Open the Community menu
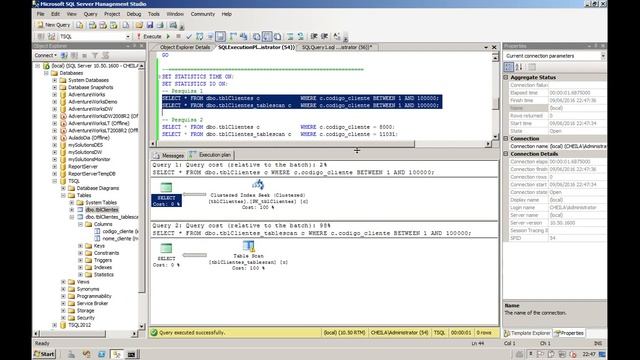 tap(202, 14)
